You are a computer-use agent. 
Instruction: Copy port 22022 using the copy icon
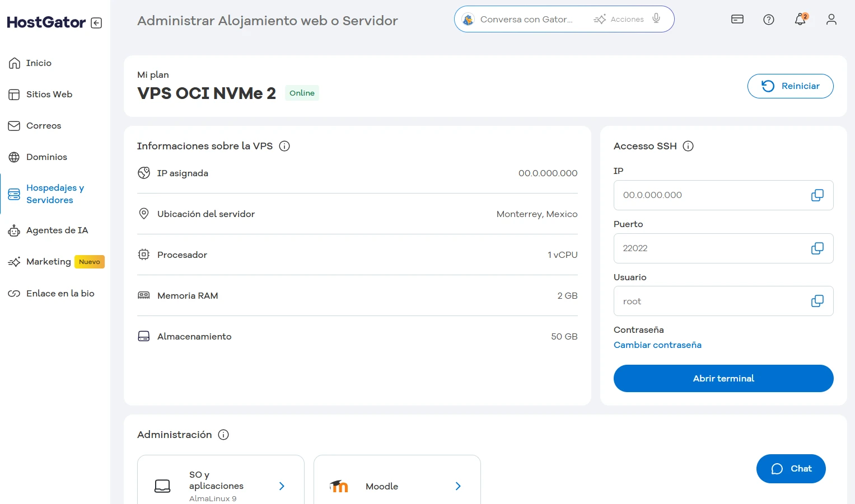click(817, 248)
